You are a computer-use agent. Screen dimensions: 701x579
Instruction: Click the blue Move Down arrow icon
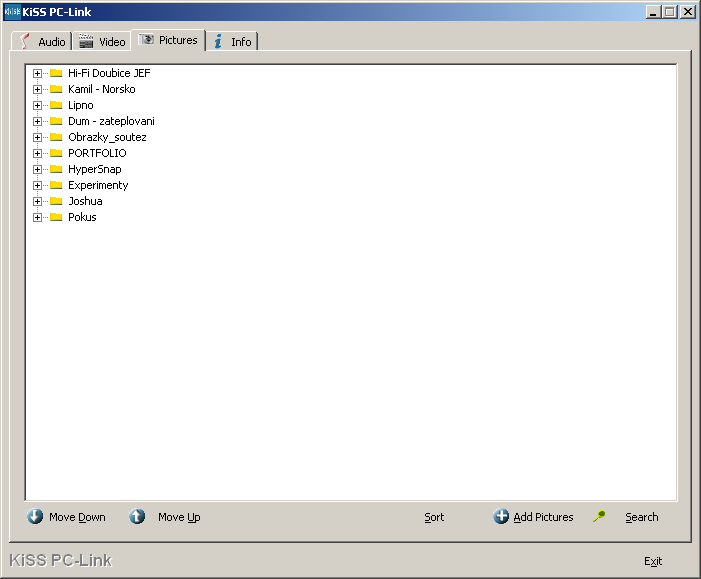(35, 516)
